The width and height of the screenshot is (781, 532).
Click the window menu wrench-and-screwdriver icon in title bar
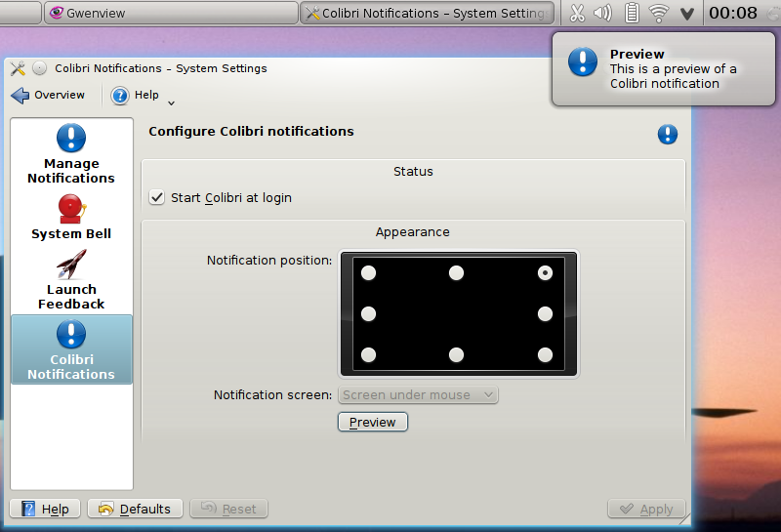click(x=18, y=68)
